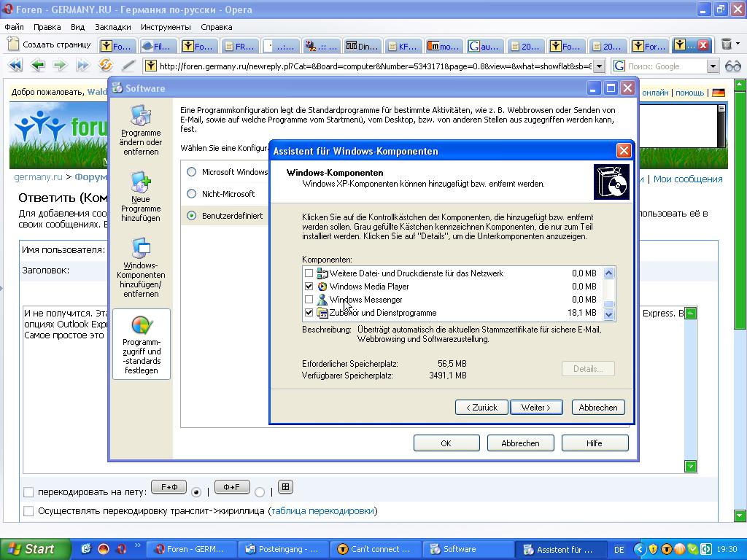Click components list scrollbar thumb

(x=608, y=305)
